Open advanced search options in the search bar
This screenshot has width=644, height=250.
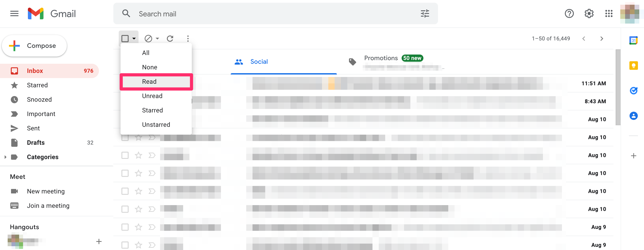(x=425, y=13)
